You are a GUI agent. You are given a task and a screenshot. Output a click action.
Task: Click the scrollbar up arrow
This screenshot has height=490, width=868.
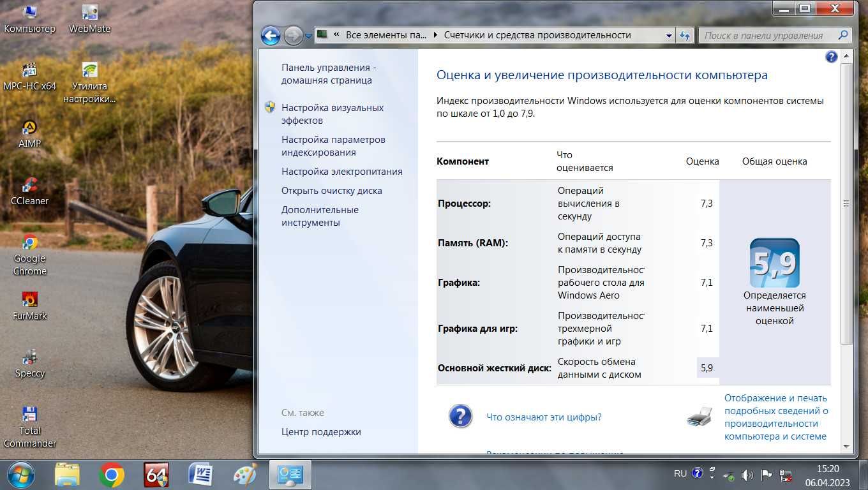(x=847, y=57)
